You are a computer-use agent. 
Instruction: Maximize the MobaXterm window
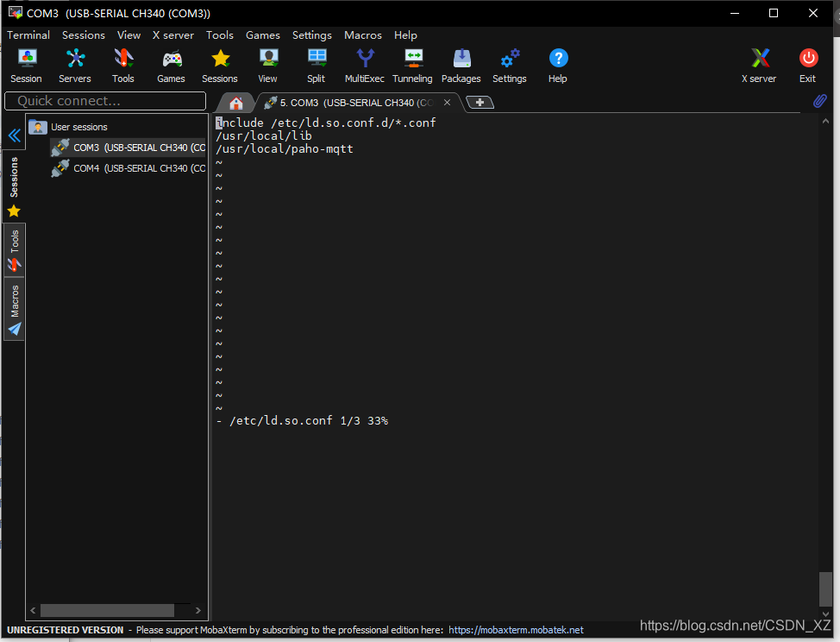click(774, 13)
